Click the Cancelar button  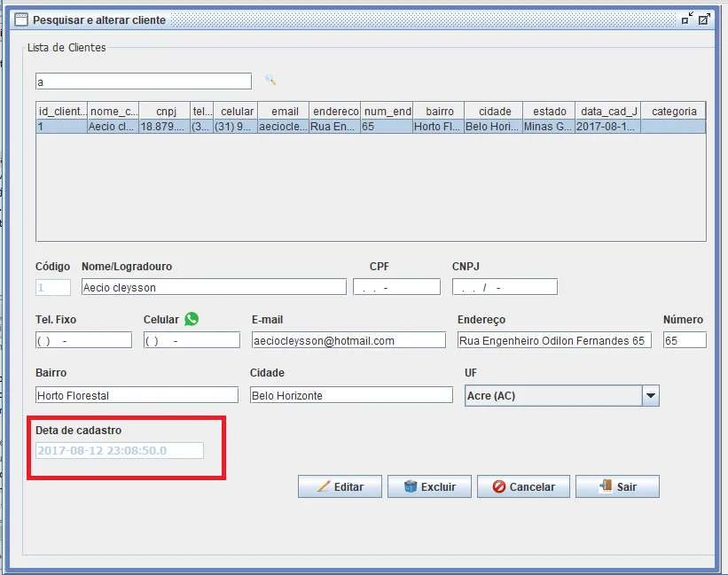coord(523,486)
